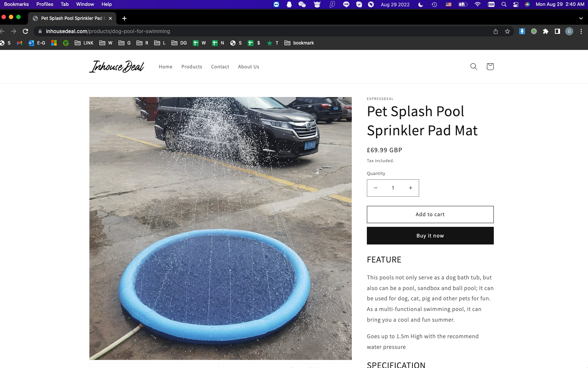
Task: Increase quantity with the plus button
Action: (x=411, y=188)
